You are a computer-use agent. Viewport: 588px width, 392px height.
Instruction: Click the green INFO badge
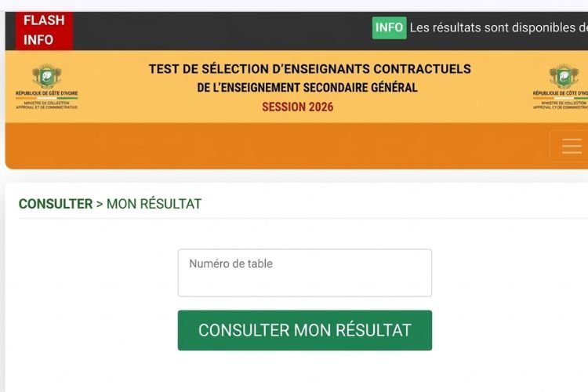389,27
